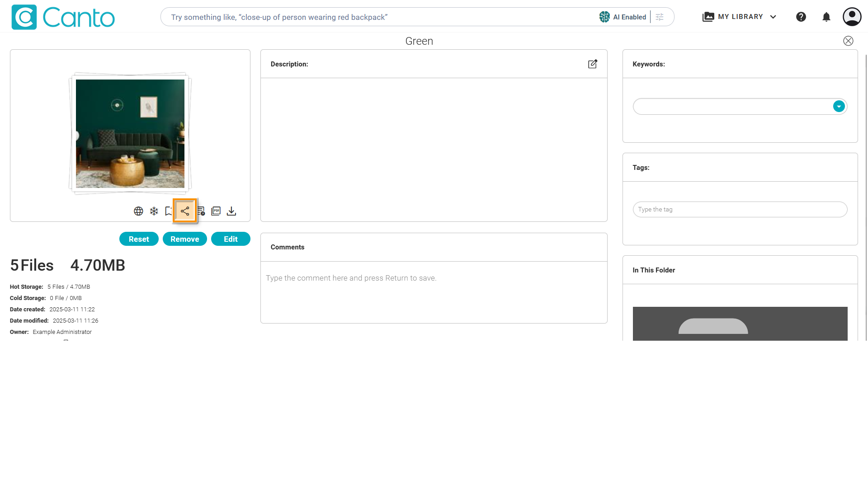Open the help question mark icon
The image size is (868, 488).
pos(801,17)
